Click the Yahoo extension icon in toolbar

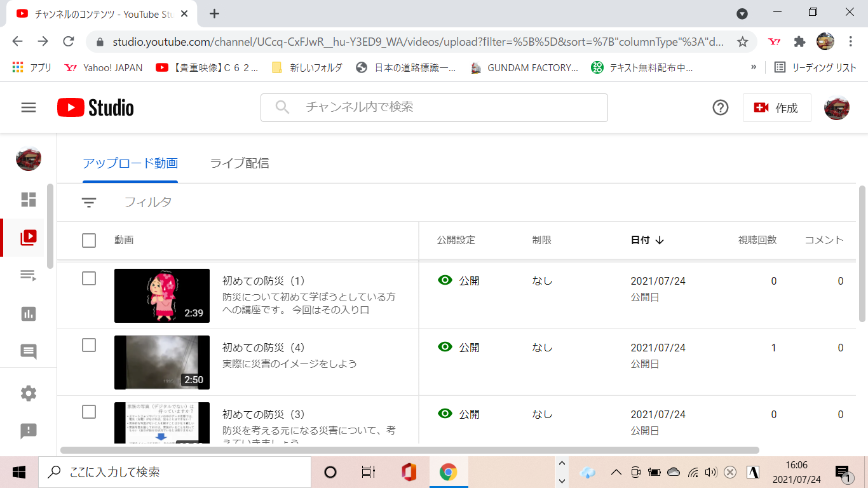[x=775, y=42]
